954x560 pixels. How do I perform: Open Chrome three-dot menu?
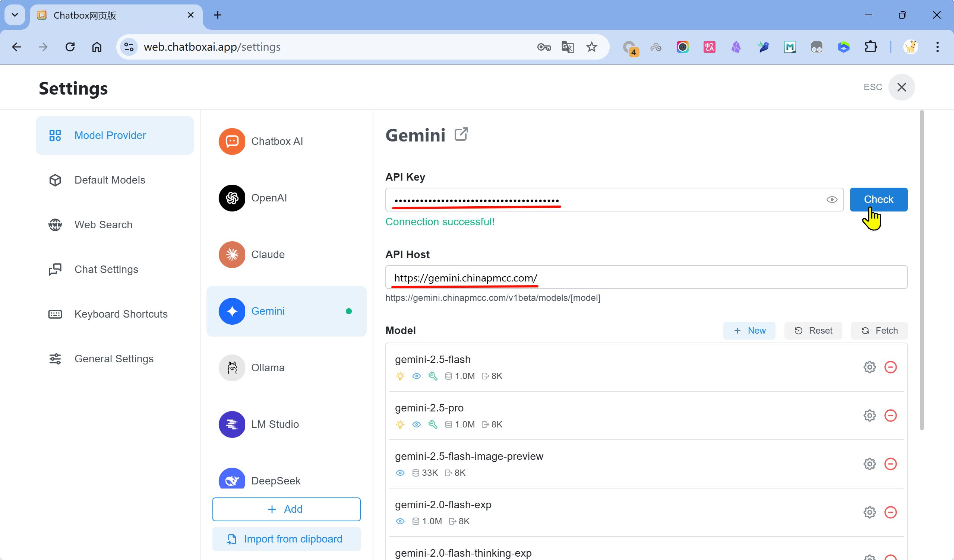[x=937, y=47]
